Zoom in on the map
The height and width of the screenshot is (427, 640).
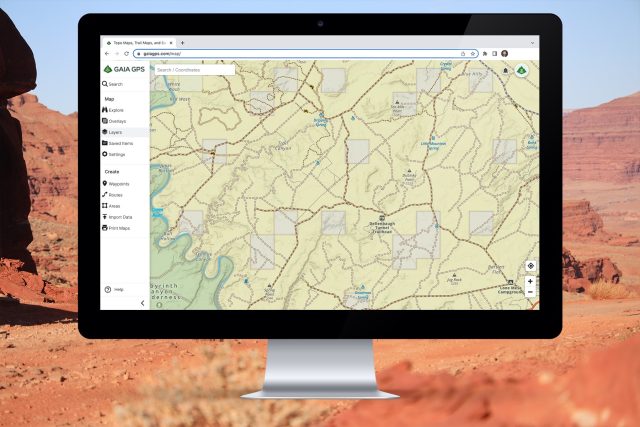tap(530, 281)
